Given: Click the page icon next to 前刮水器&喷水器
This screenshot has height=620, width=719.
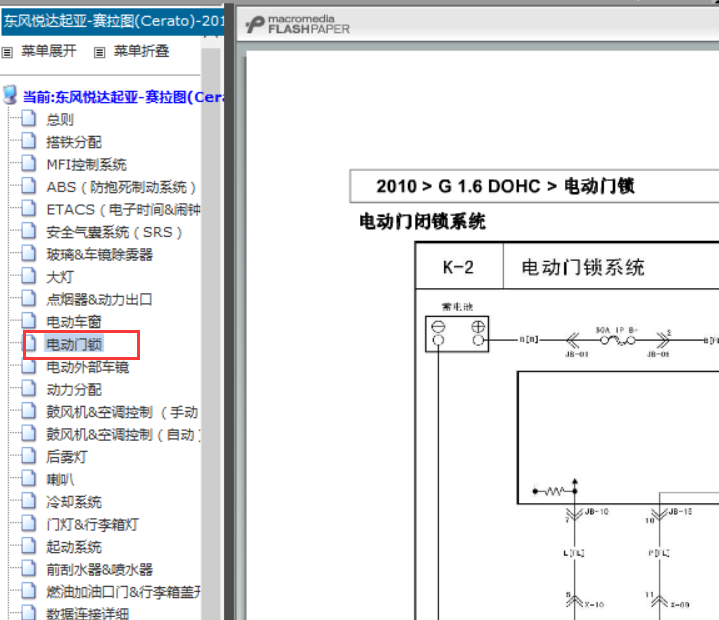Looking at the screenshot, I should [x=29, y=569].
